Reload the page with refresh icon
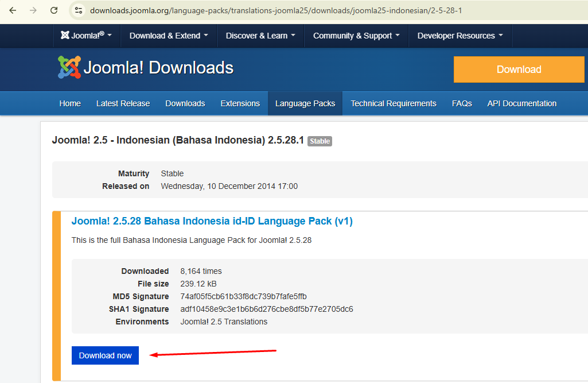Screen dimensions: 588x383 pyautogui.click(x=54, y=10)
